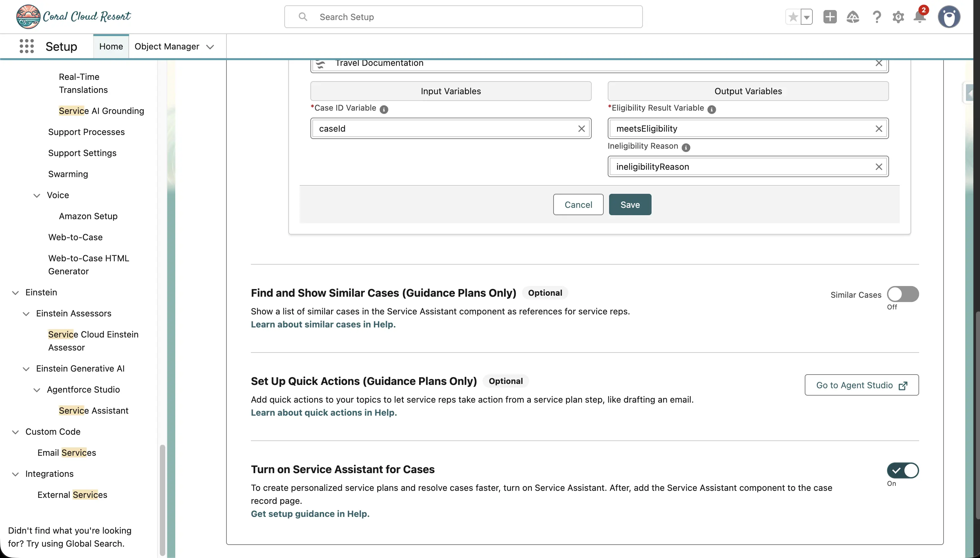Enable the Similar Cases toggle
Image resolution: width=980 pixels, height=558 pixels.
click(902, 294)
